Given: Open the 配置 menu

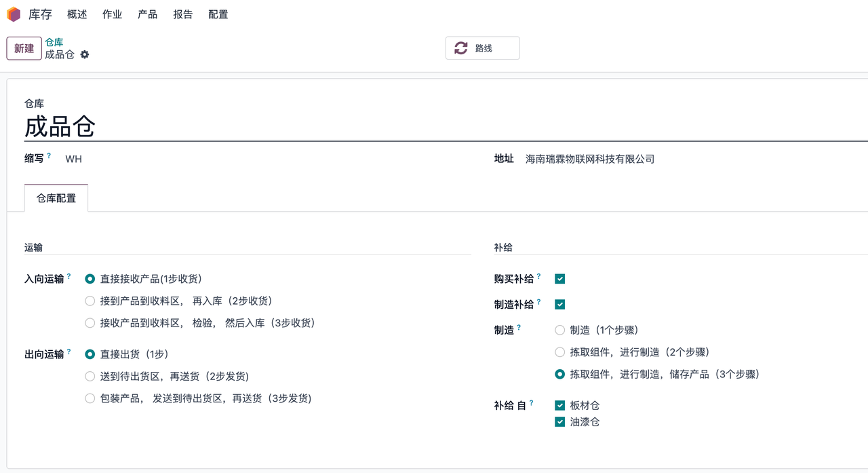Looking at the screenshot, I should click(x=218, y=14).
